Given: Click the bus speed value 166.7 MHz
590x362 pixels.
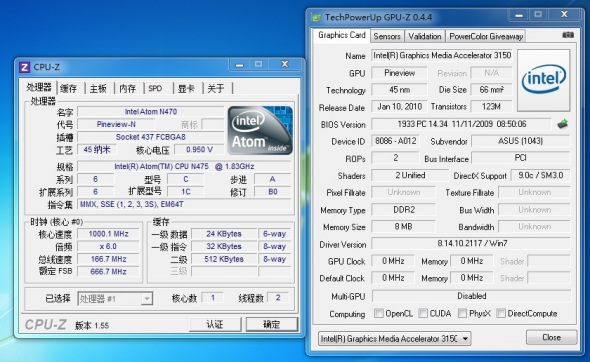Looking at the screenshot, I should point(108,259).
